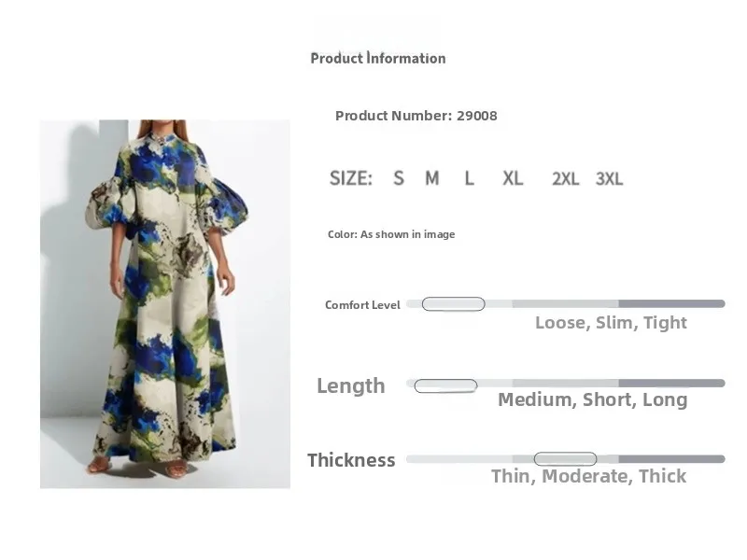Screen dimensions: 747x560
Task: Select the 3XL size
Action: pyautogui.click(x=610, y=179)
